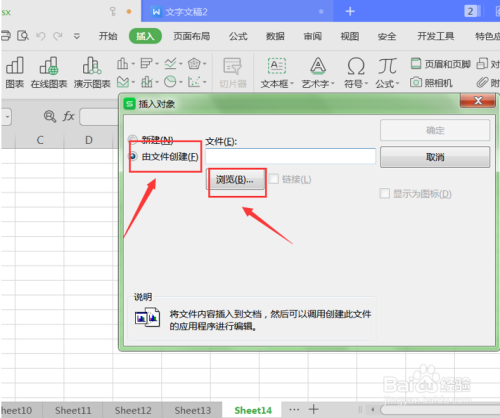Screen dimensions: 500x418
Task: Open the 页面布局 ribbon tab
Action: (192, 36)
